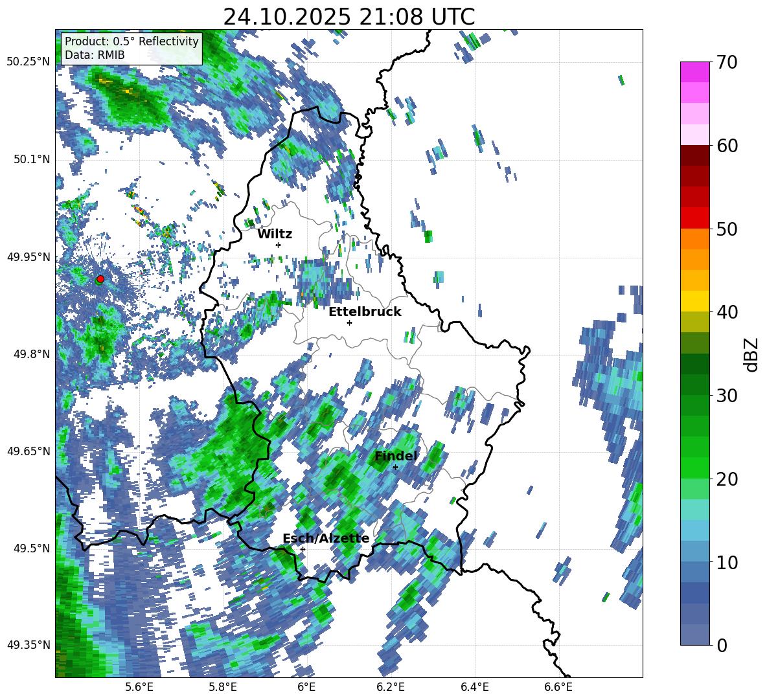767x700 pixels.
Task: Click the red radar site marker
Action: click(100, 278)
